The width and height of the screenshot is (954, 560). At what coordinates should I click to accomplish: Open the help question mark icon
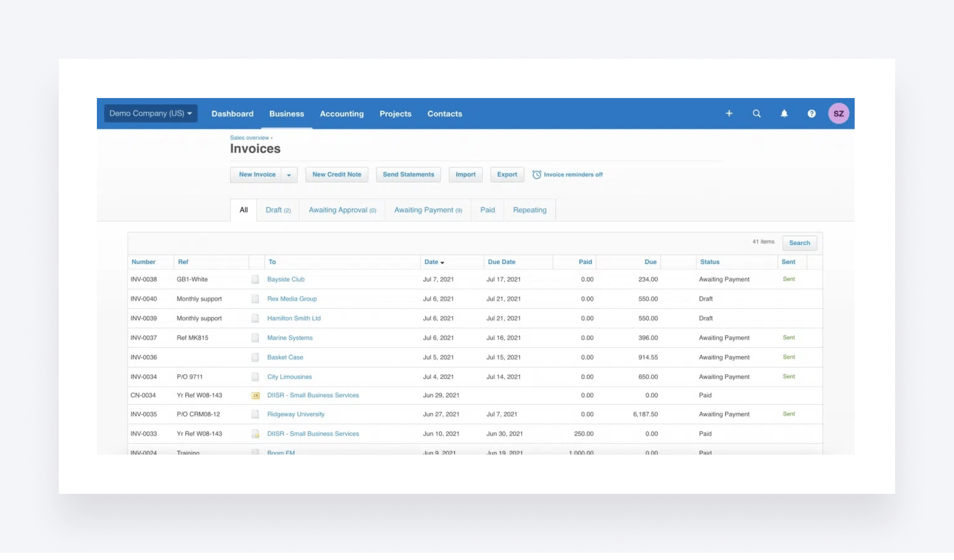(811, 114)
